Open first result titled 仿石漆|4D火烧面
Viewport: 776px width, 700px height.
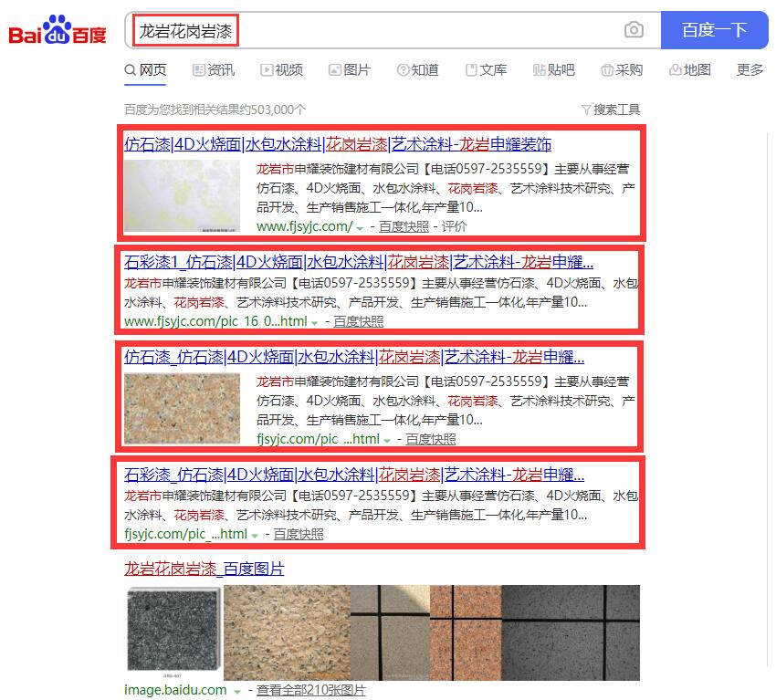coord(338,144)
